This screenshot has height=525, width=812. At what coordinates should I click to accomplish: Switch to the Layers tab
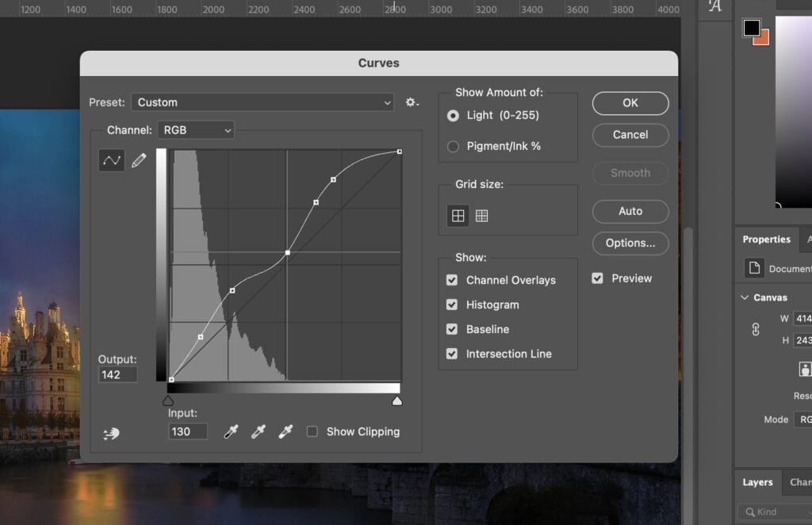coord(757,482)
